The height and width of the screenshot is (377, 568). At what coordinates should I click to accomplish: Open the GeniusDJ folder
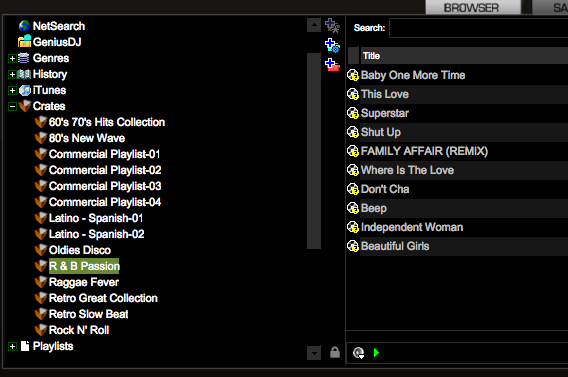[x=50, y=42]
